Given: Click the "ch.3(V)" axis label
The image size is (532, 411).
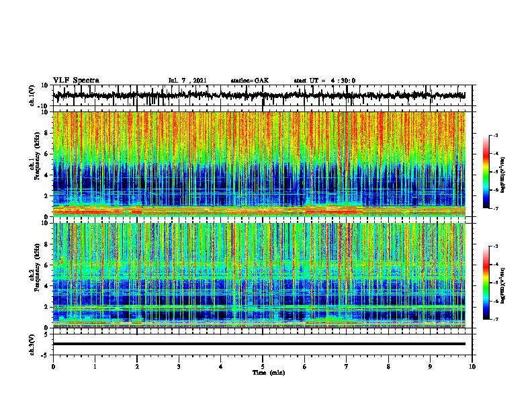Looking at the screenshot, I should tap(32, 345).
